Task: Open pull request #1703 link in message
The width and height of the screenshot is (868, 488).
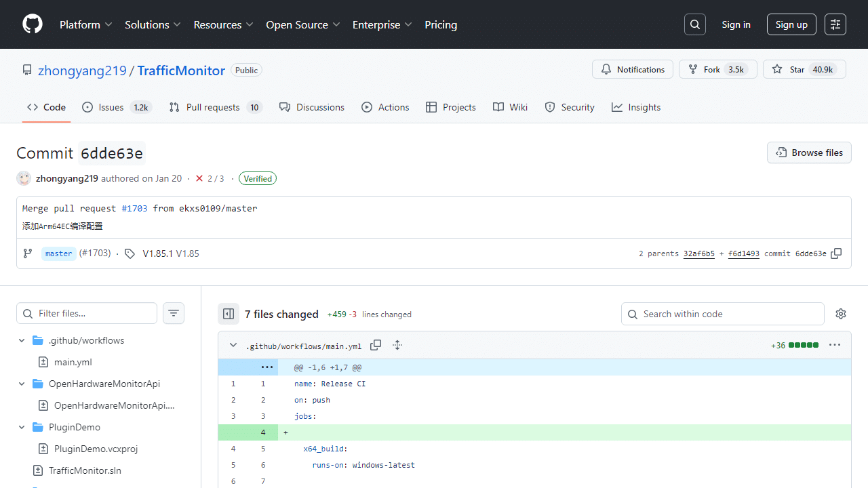Action: (x=134, y=208)
